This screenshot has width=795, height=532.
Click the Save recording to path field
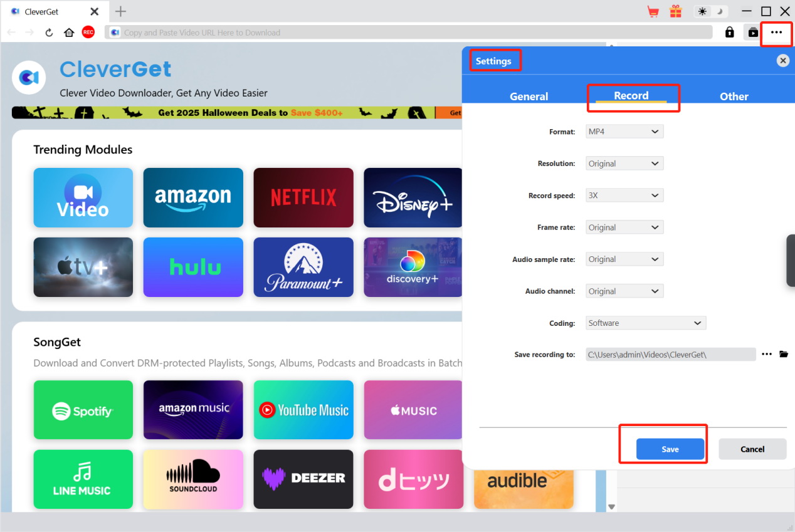tap(670, 354)
